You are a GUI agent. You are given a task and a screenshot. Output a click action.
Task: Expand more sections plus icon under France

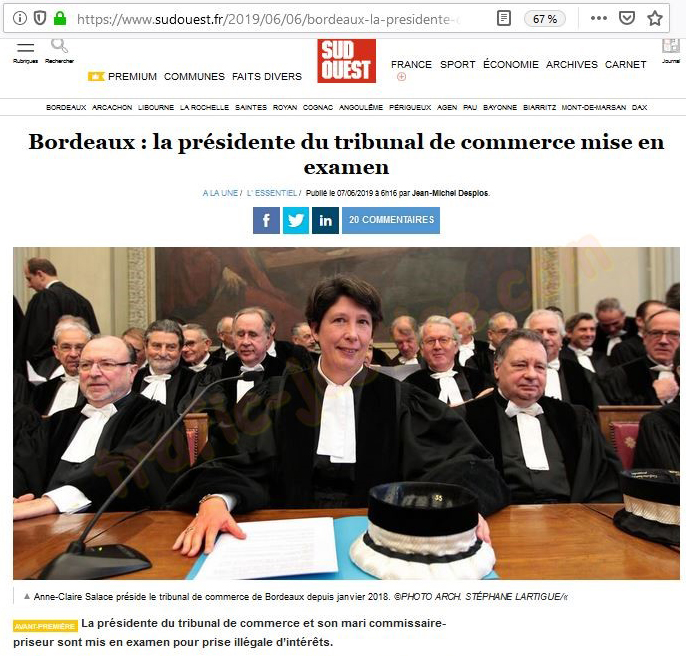tap(401, 77)
